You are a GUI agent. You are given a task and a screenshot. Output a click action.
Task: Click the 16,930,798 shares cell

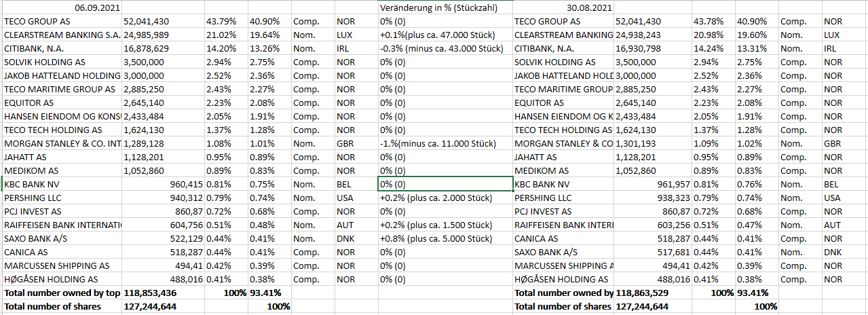(x=653, y=49)
